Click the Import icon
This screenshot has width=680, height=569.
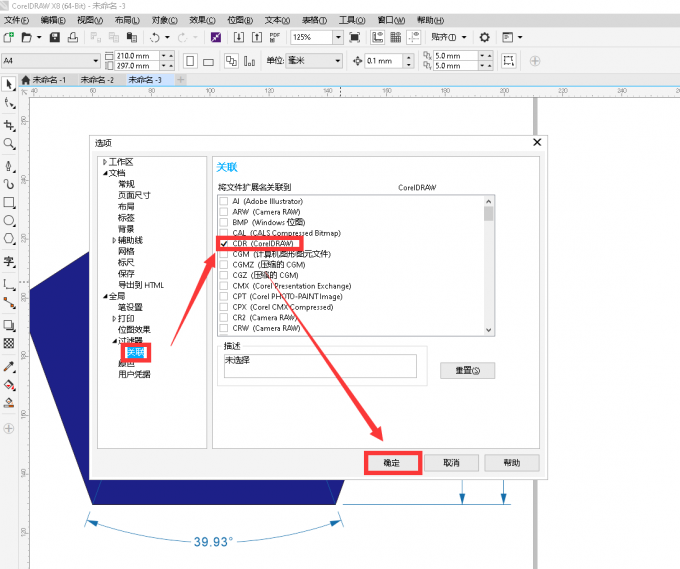(239, 37)
